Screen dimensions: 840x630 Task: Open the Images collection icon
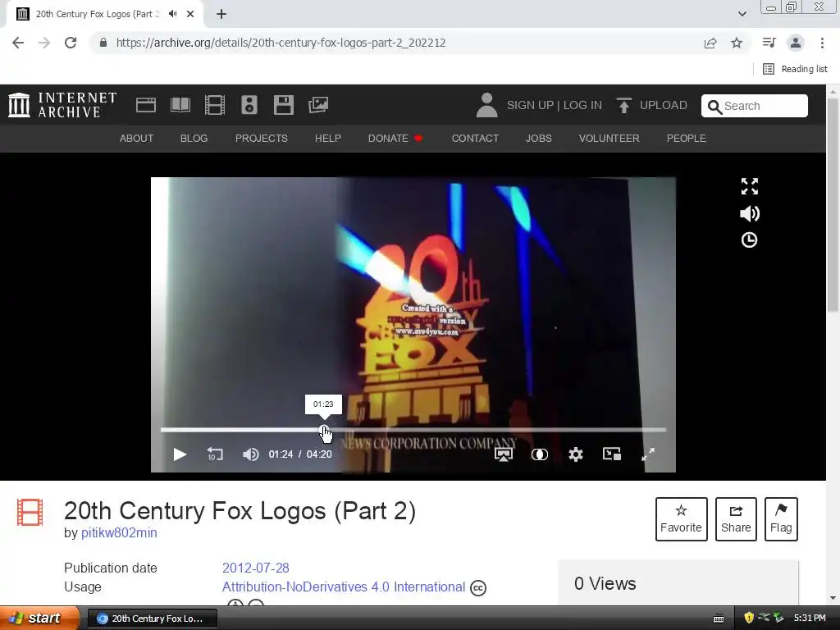coord(318,105)
